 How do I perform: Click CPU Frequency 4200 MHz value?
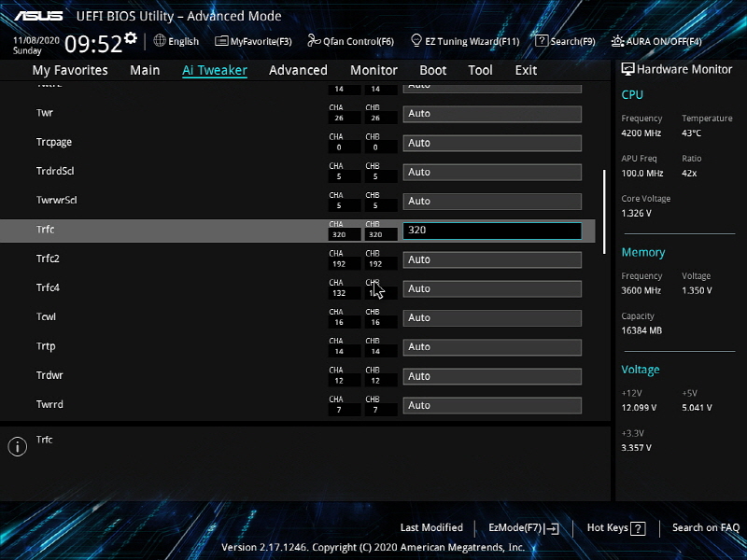tap(641, 133)
